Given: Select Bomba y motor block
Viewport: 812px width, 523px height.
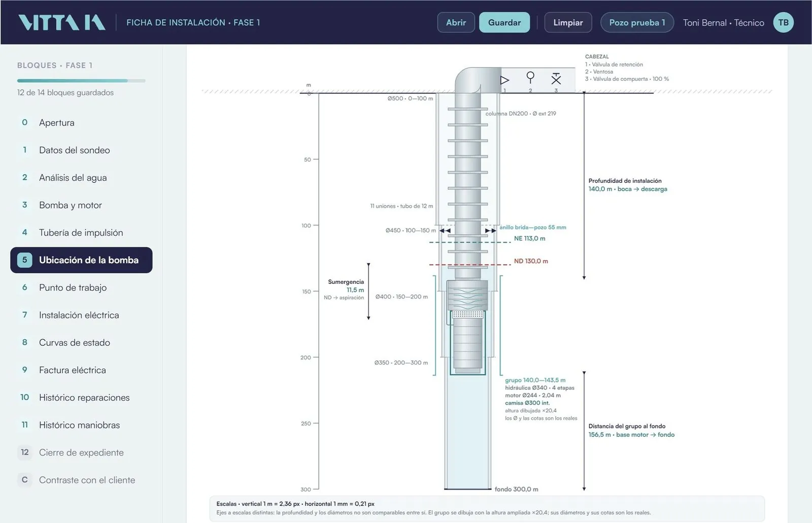Looking at the screenshot, I should [x=81, y=205].
